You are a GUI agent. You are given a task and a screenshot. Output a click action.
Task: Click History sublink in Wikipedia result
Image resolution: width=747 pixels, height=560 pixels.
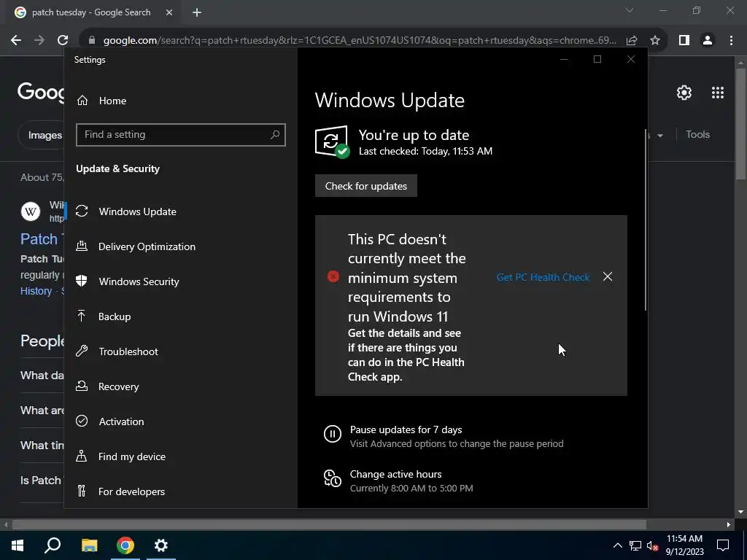click(x=36, y=291)
